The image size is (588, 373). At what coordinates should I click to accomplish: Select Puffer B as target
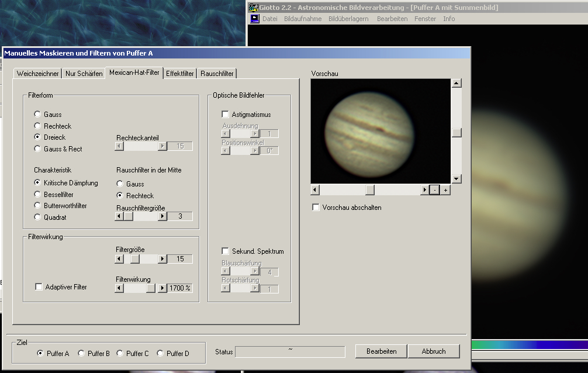94,354
